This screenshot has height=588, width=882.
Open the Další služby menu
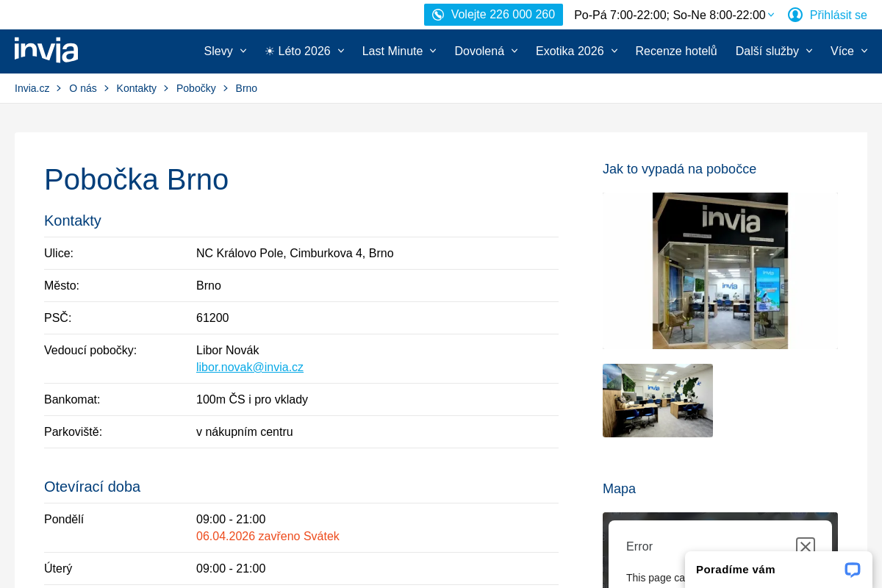click(x=774, y=51)
